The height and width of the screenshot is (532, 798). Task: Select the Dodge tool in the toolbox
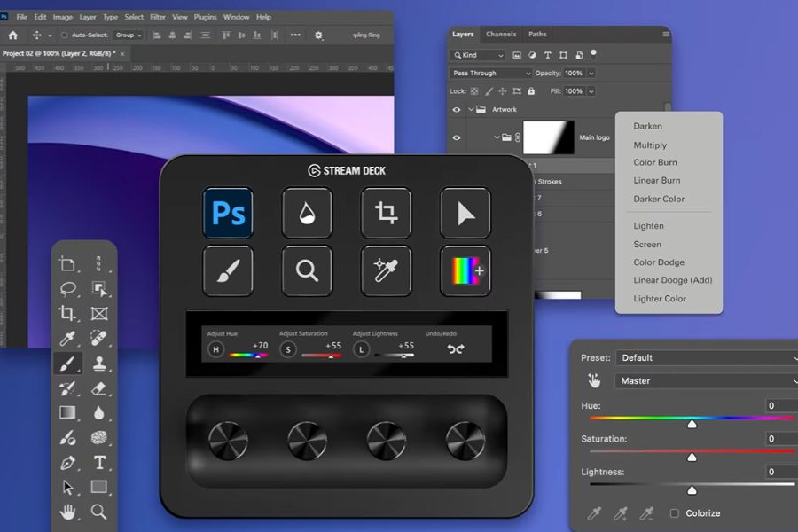67,437
